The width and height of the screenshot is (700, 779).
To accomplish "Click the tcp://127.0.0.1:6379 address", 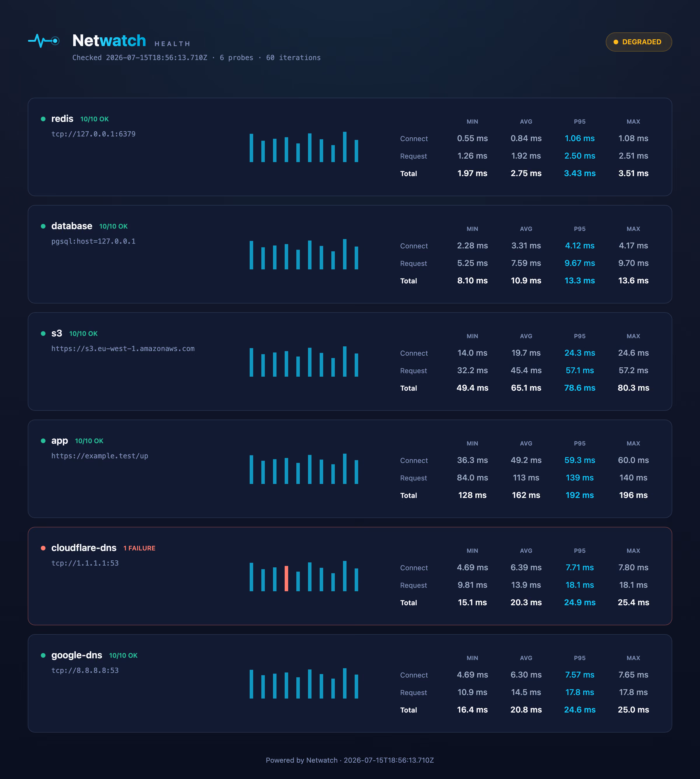I will tap(93, 134).
